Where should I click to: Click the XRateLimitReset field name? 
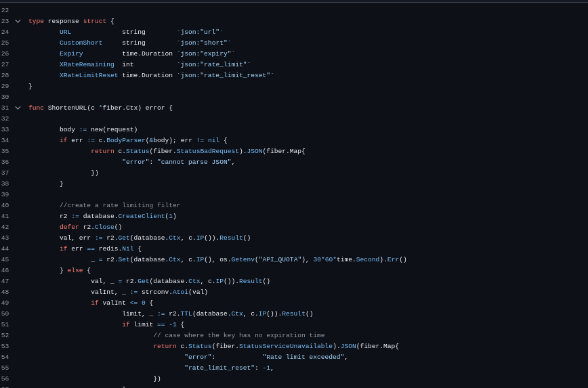[x=88, y=75]
